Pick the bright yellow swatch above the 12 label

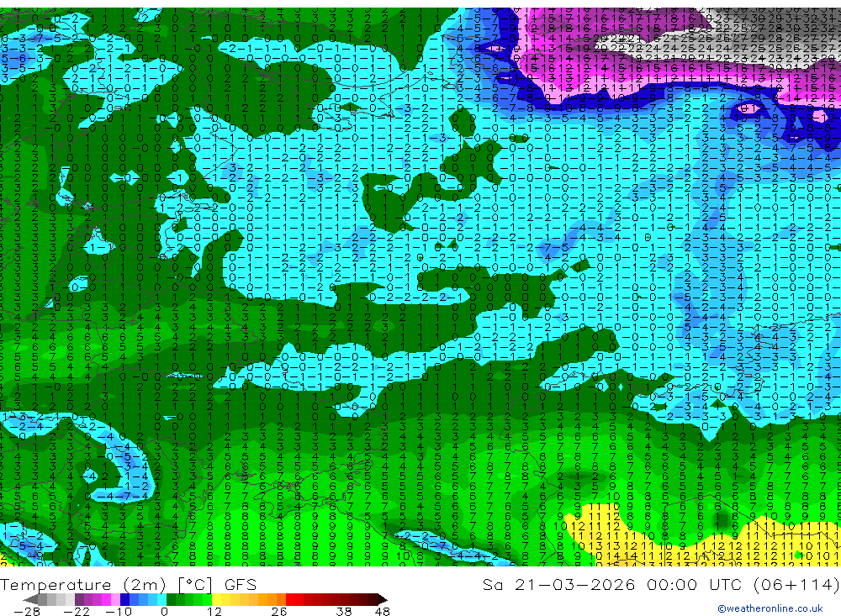coord(216,599)
